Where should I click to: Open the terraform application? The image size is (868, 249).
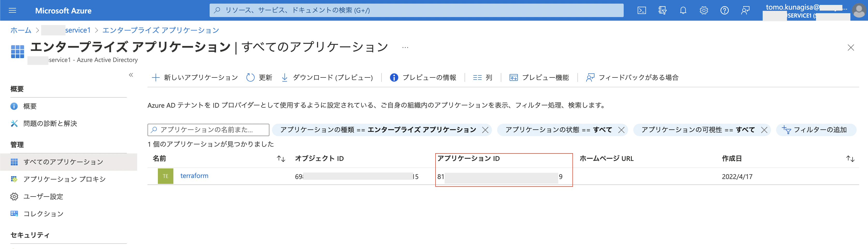pos(194,176)
